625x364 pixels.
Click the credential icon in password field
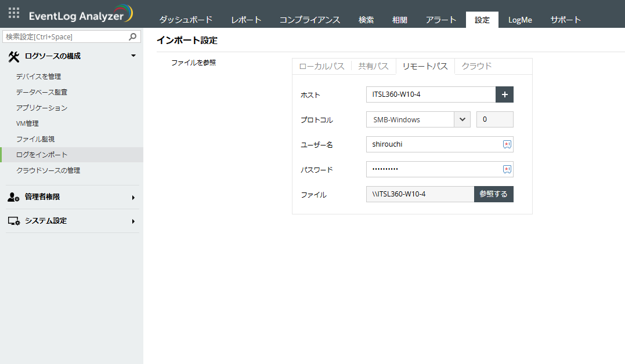point(507,169)
